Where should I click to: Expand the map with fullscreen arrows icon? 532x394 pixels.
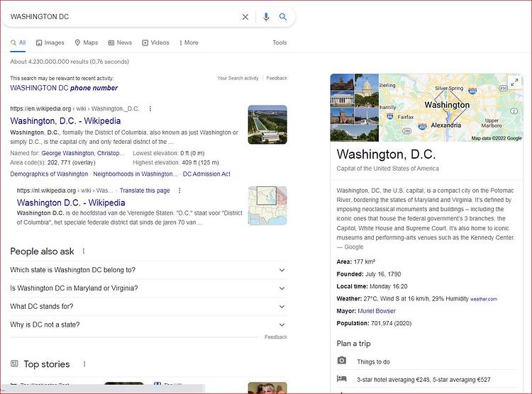pyautogui.click(x=514, y=82)
